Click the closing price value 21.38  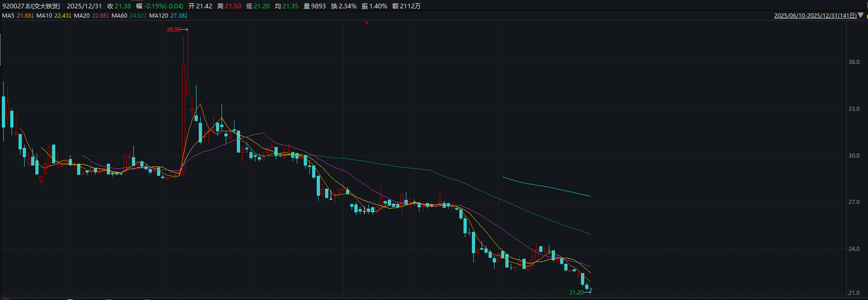[x=123, y=6]
